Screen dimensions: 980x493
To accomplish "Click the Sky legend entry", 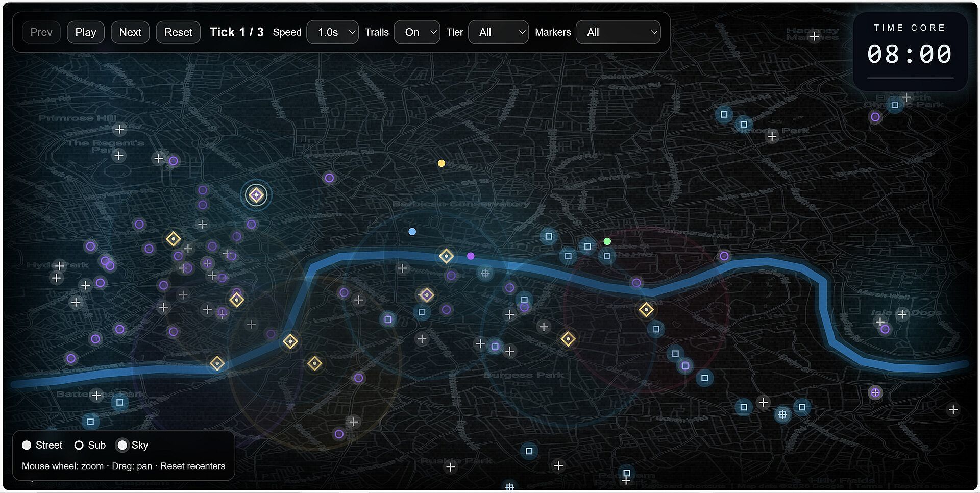I will click(133, 445).
